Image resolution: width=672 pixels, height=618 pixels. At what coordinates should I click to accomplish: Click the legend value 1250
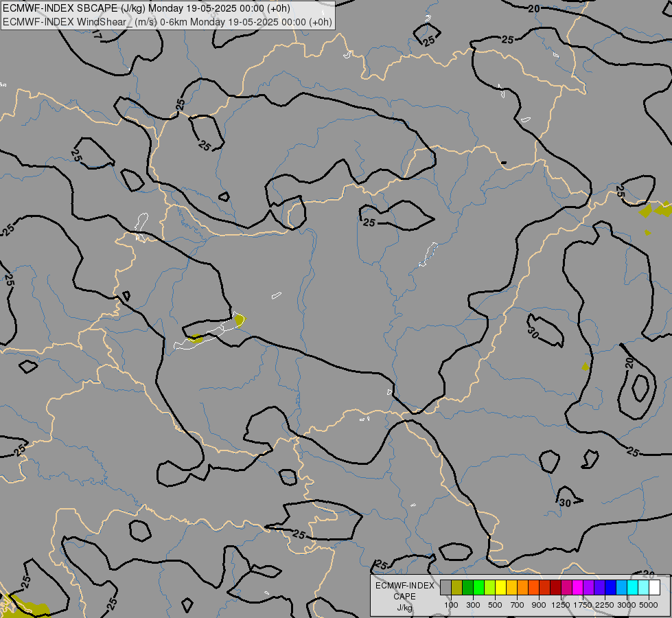coord(561,605)
